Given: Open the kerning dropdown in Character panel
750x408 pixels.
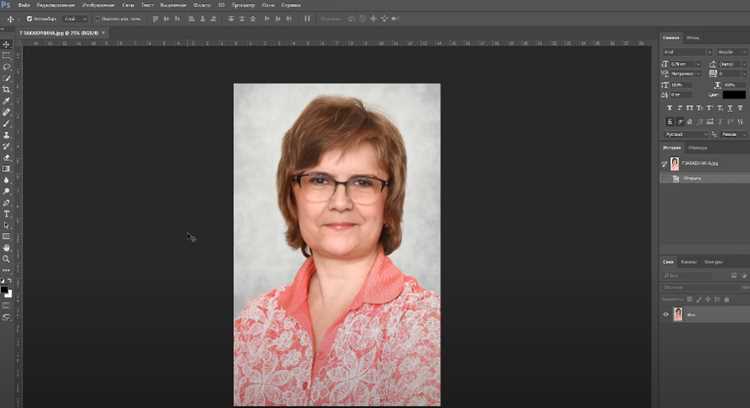Looking at the screenshot, I should (x=685, y=74).
